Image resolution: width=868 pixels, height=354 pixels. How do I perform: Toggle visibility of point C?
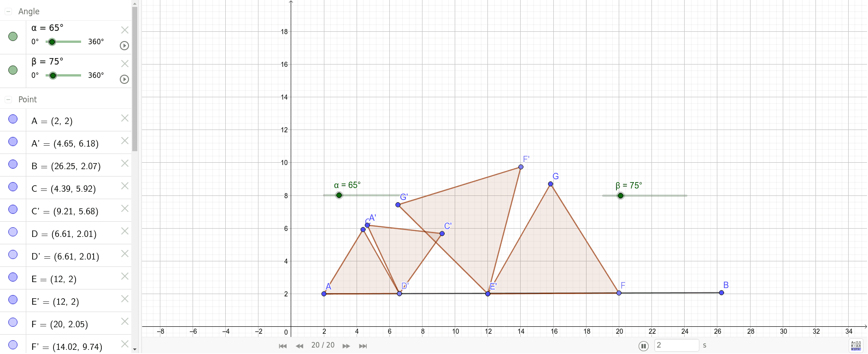click(13, 187)
